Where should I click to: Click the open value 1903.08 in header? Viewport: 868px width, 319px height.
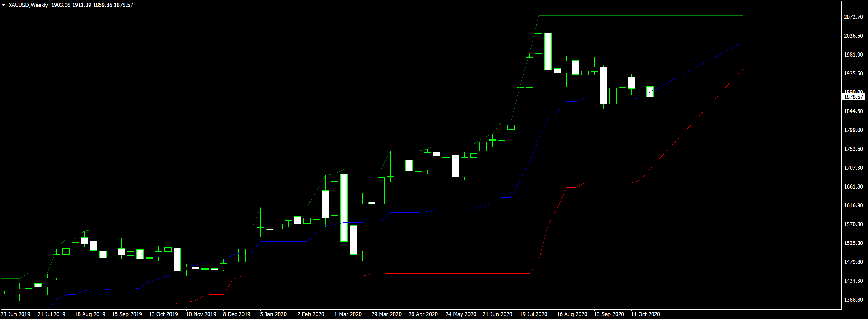point(61,5)
